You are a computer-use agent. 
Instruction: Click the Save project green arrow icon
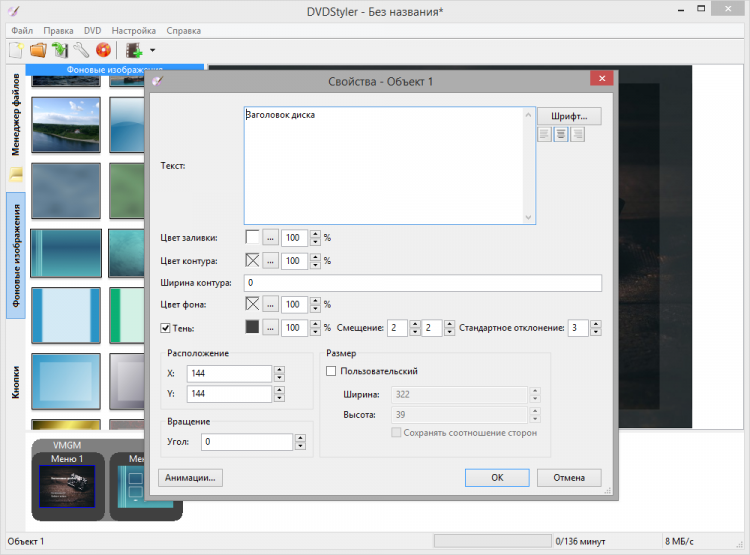coord(60,50)
